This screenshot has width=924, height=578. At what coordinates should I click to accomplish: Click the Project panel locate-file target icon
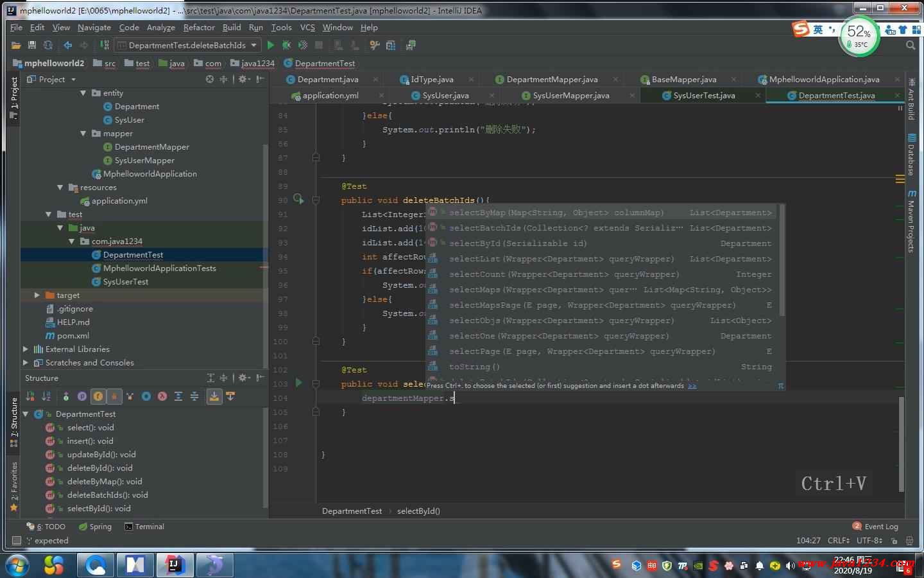pos(210,79)
